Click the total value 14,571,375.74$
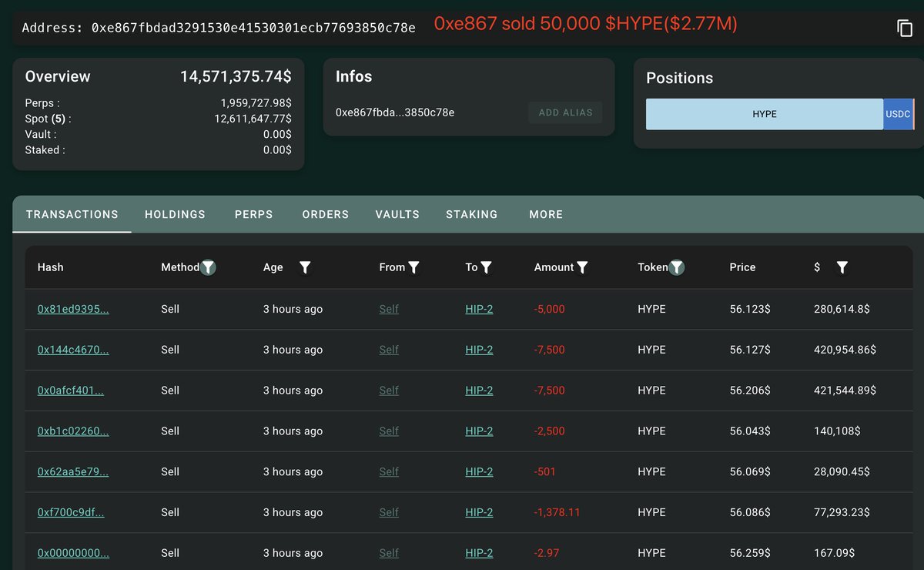 click(236, 76)
